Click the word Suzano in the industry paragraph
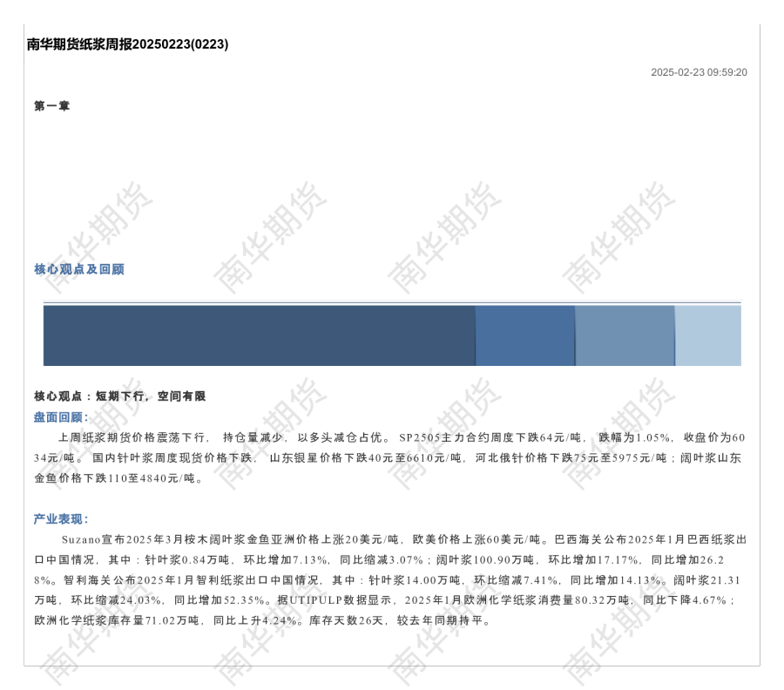Screen dimensions: 784x690 [x=81, y=539]
